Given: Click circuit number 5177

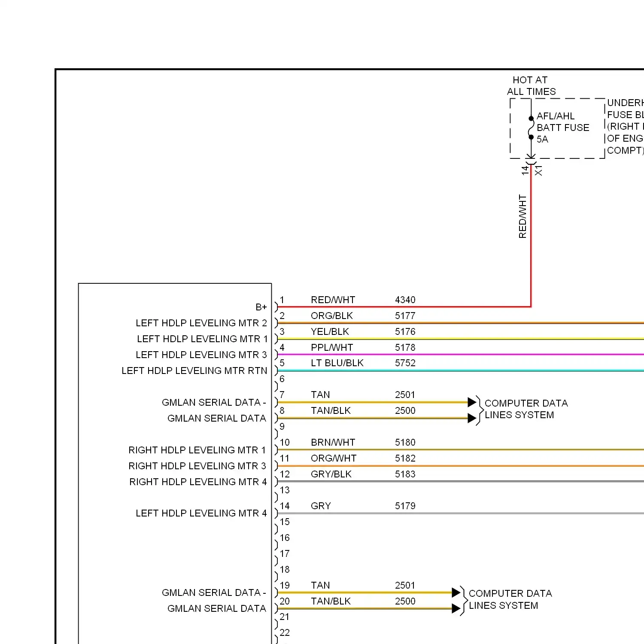Looking at the screenshot, I should [x=405, y=316].
